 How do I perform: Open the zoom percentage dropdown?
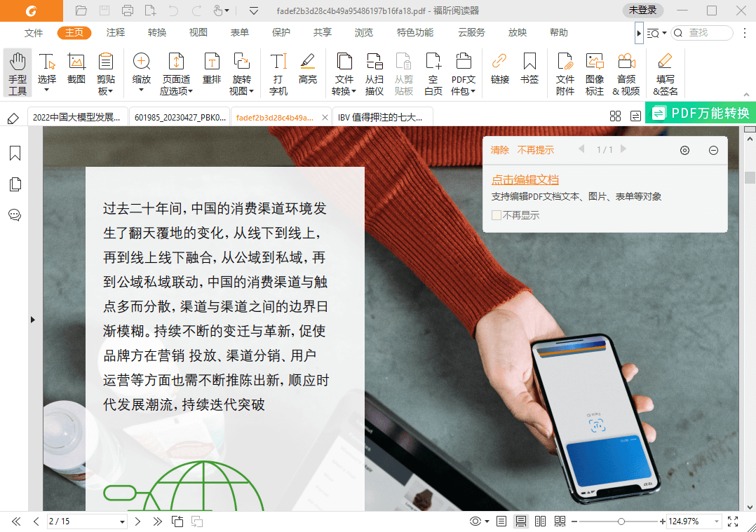[717, 521]
